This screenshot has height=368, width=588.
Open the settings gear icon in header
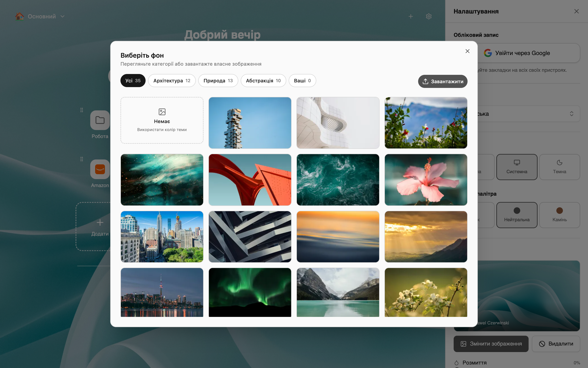[429, 16]
